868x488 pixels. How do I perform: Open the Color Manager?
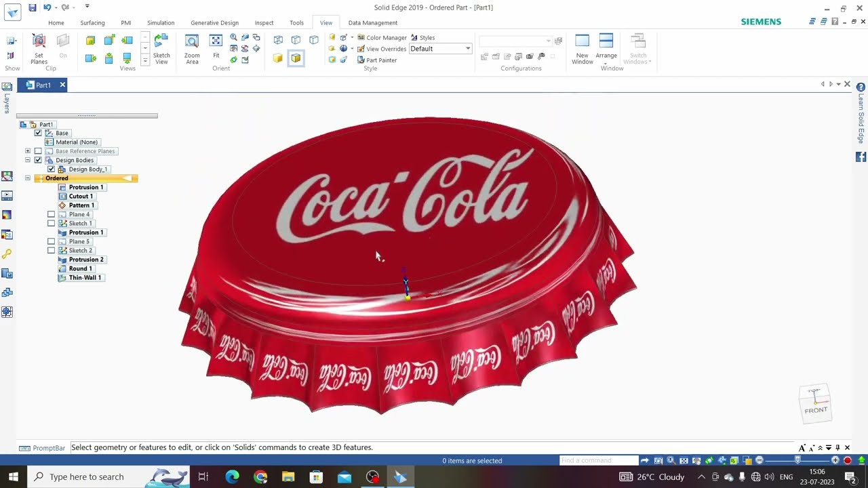click(x=382, y=37)
